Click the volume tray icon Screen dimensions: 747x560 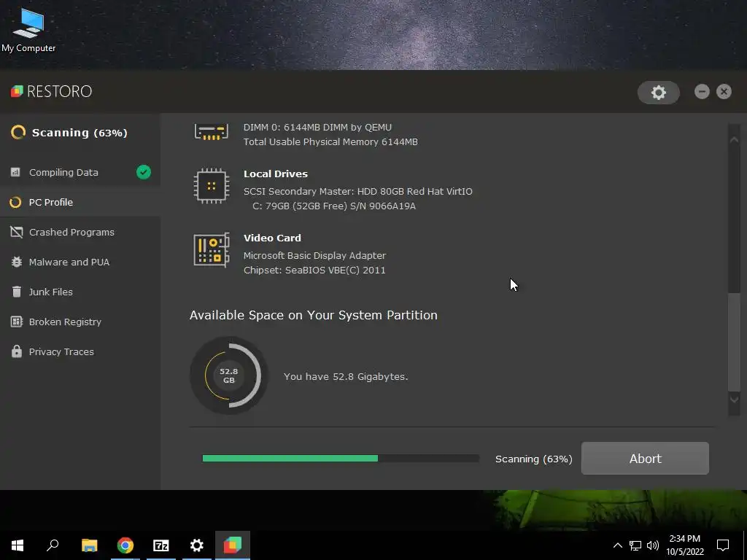653,545
